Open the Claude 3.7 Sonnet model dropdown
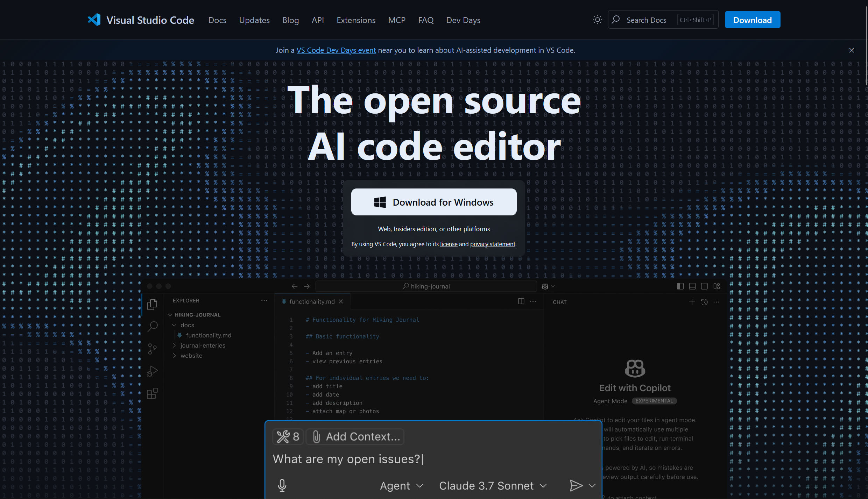 click(x=493, y=486)
